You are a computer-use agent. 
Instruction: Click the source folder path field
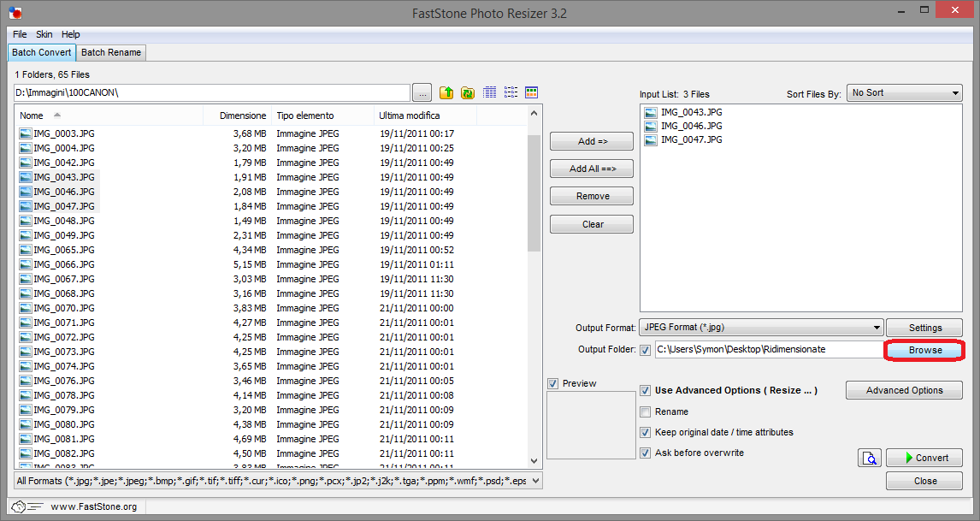coord(212,92)
